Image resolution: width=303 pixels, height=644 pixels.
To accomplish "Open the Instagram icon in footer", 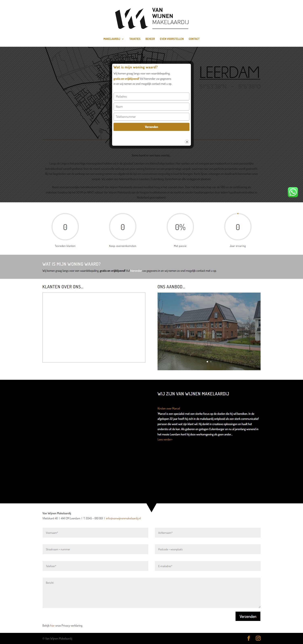I will 258,638.
